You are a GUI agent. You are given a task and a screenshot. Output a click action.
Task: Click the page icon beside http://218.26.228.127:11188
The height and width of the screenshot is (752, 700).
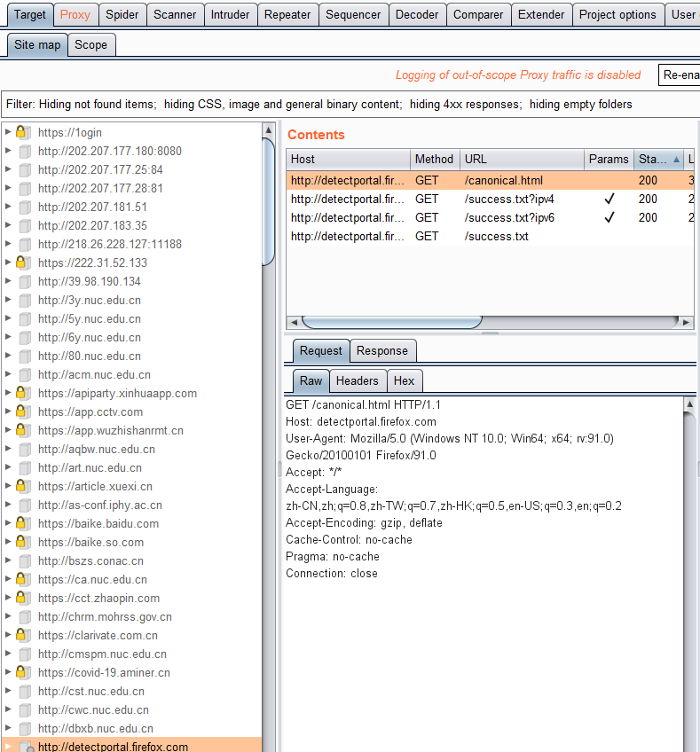click(x=25, y=244)
